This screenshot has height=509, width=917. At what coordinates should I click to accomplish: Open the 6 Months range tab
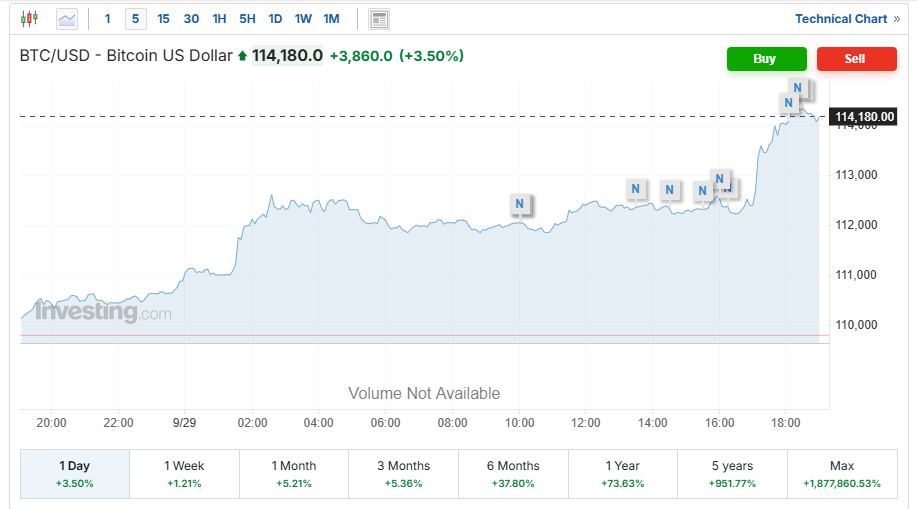[513, 473]
